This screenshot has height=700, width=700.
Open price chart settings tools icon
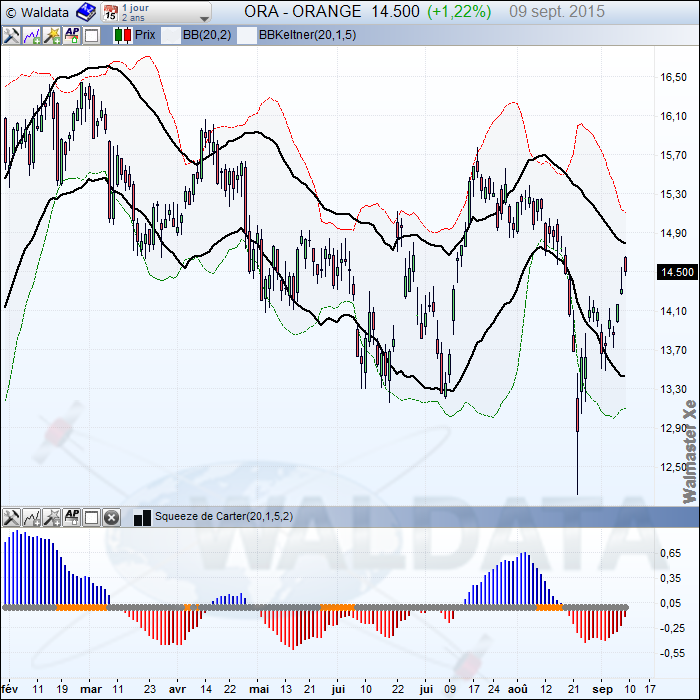pyautogui.click(x=11, y=35)
